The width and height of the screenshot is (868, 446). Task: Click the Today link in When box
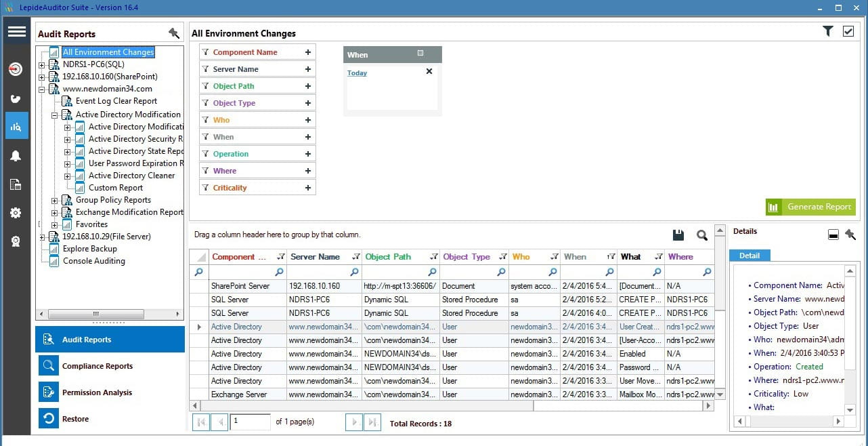click(357, 73)
